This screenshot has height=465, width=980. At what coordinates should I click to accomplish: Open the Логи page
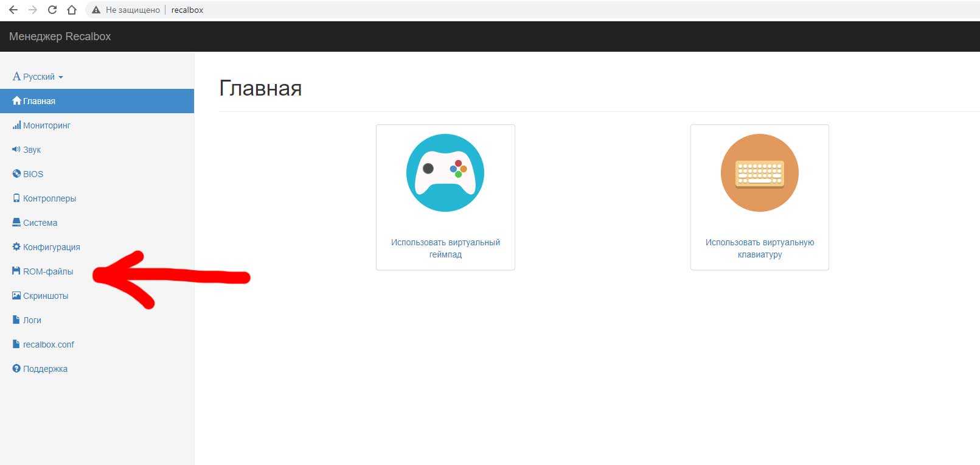coord(32,320)
